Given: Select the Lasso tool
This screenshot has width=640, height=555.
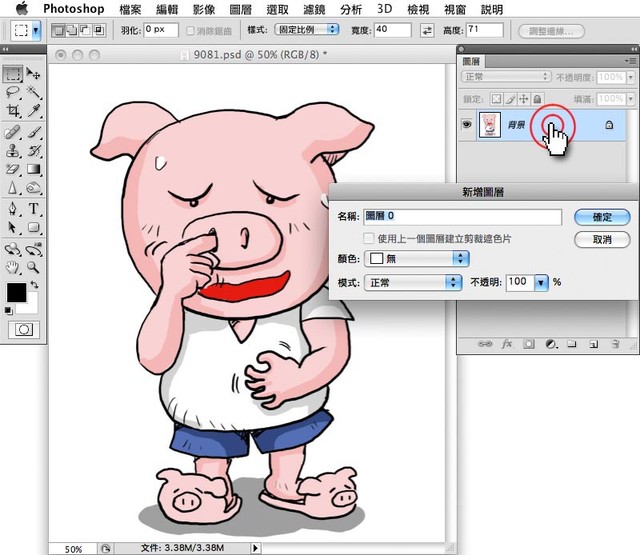Looking at the screenshot, I should [12, 92].
